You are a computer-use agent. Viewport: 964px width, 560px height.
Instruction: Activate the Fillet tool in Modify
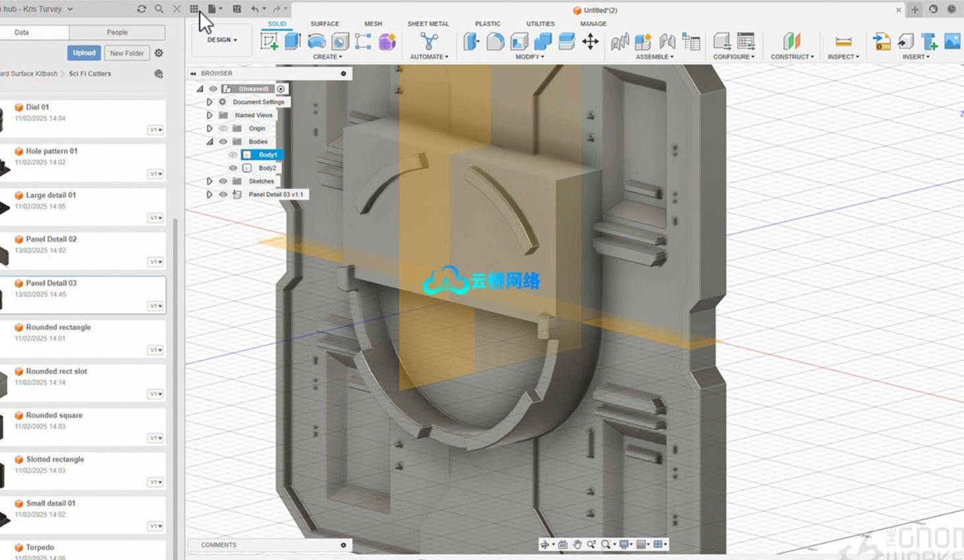coord(496,42)
